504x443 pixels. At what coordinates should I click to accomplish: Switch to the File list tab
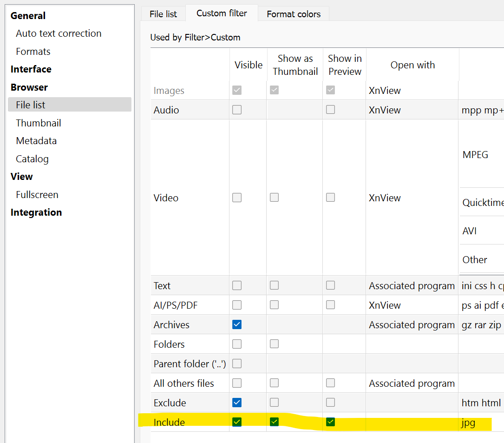coord(163,14)
